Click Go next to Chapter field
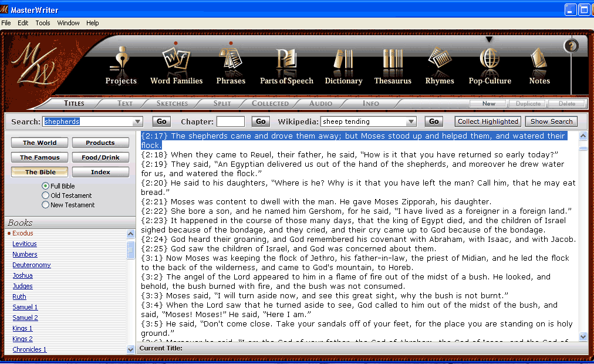Screen dimensions: 594x364 tap(261, 122)
